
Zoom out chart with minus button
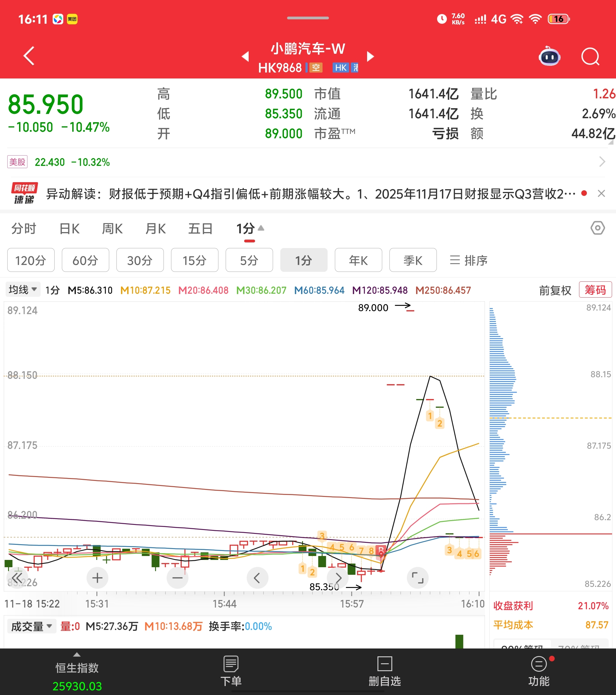click(177, 578)
